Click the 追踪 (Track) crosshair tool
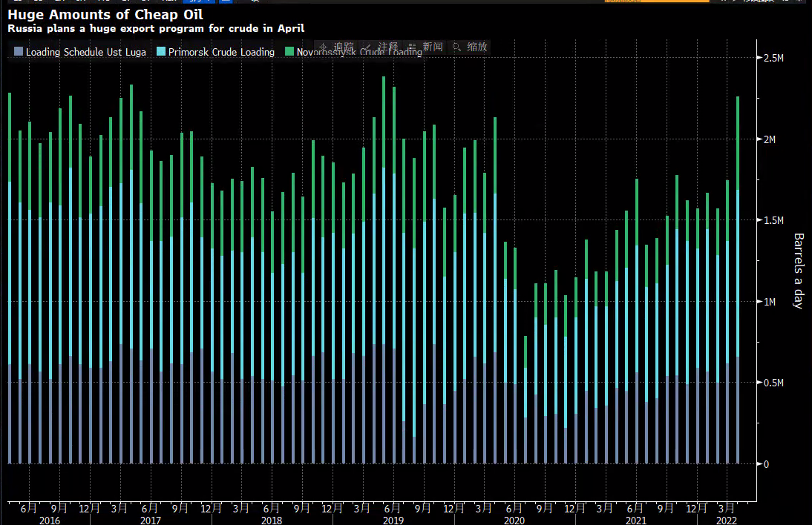This screenshot has width=812, height=525. [x=338, y=47]
